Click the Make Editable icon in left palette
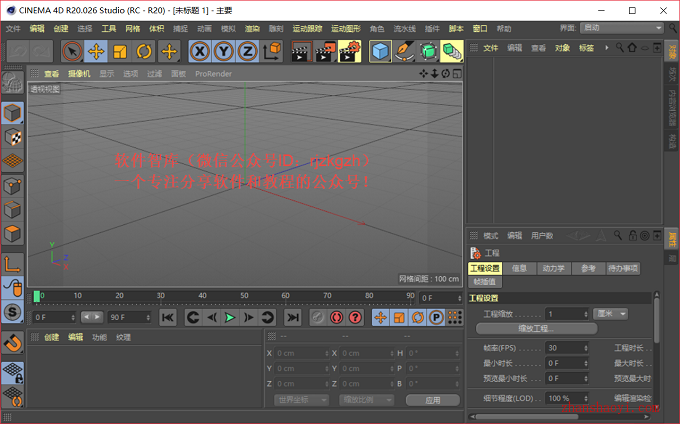Viewport: 680px width, 424px height. point(12,82)
